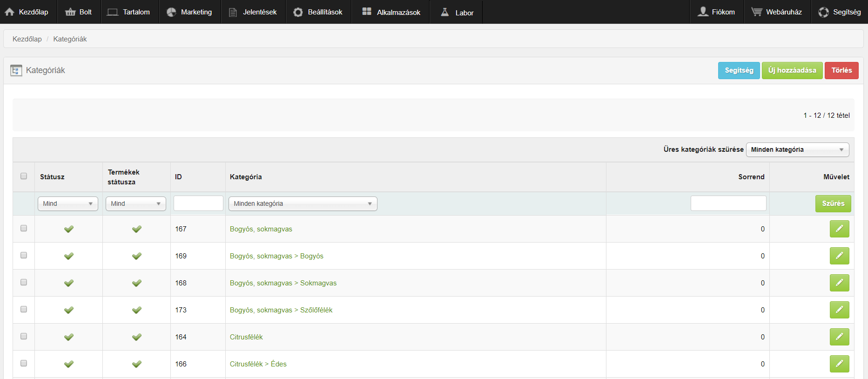Open the Bogyós, sokmagvas > Szőlőfélék link
868x379 pixels.
pos(281,310)
